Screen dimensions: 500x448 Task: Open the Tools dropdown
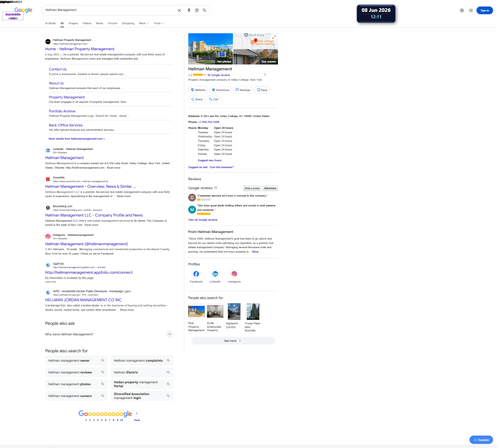click(158, 23)
